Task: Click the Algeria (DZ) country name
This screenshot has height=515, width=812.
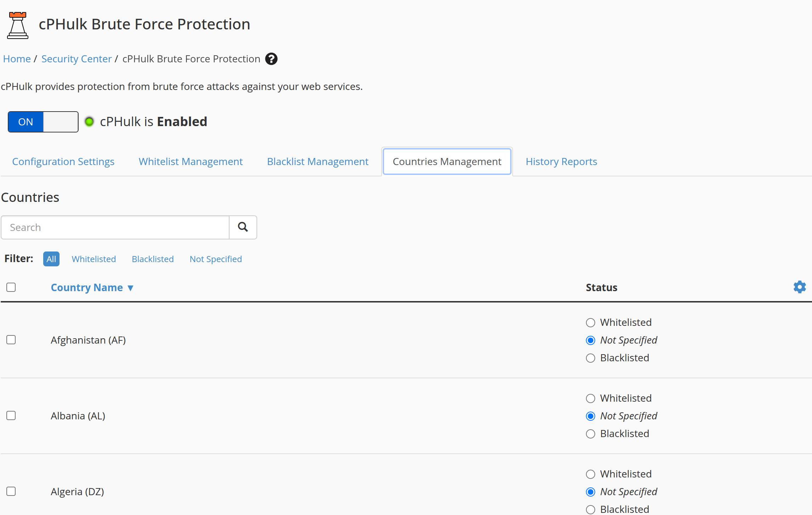Action: (77, 492)
